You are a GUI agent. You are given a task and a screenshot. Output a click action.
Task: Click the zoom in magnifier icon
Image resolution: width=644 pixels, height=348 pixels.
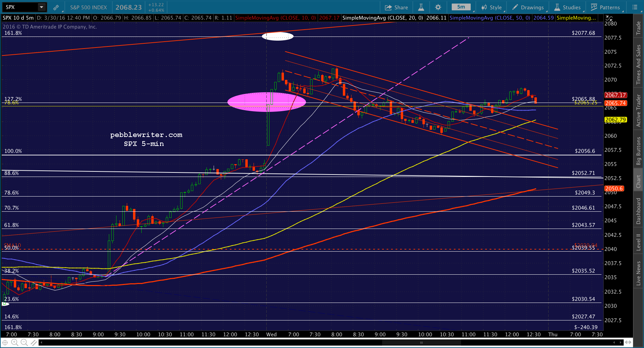click(14, 342)
